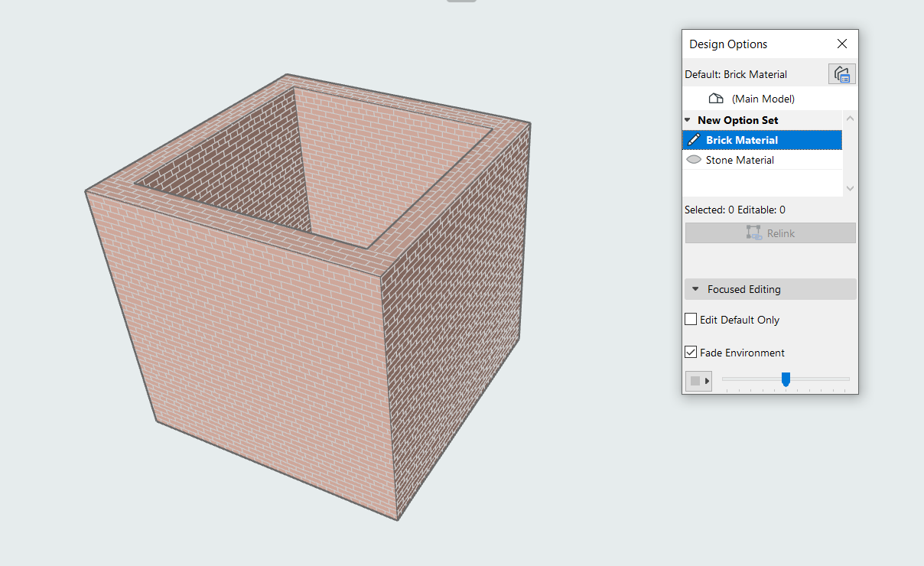The width and height of the screenshot is (924, 566).
Task: Click the Main Model house icon
Action: [x=716, y=99]
